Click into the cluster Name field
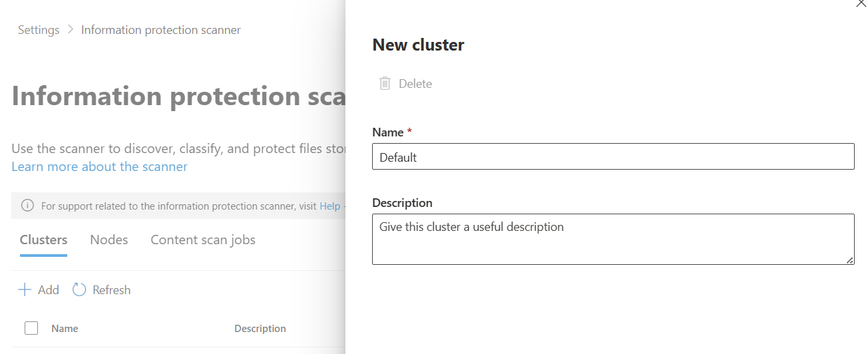Viewport: 868px width, 354px height. [612, 157]
